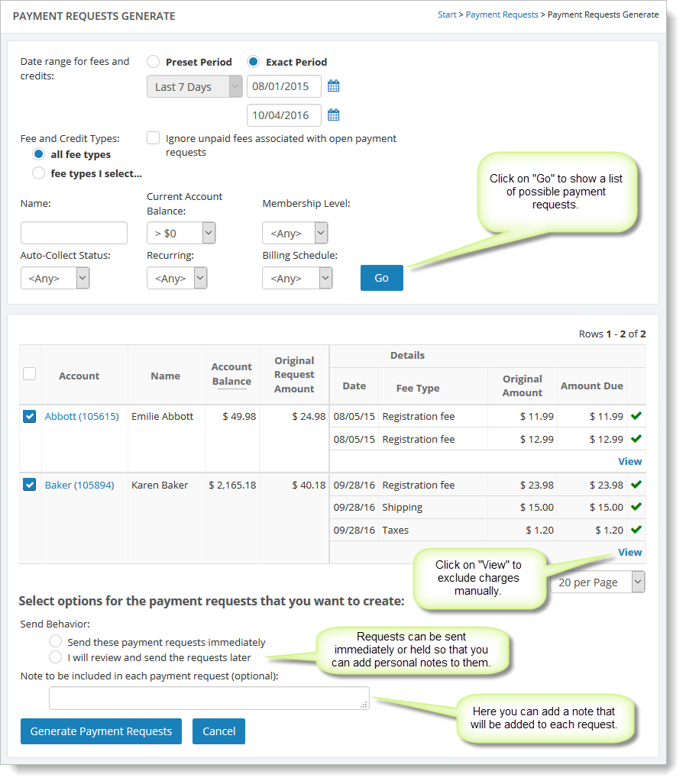Click green checkmark on the Taxes row
The width and height of the screenshot is (686, 784).
pyautogui.click(x=636, y=530)
